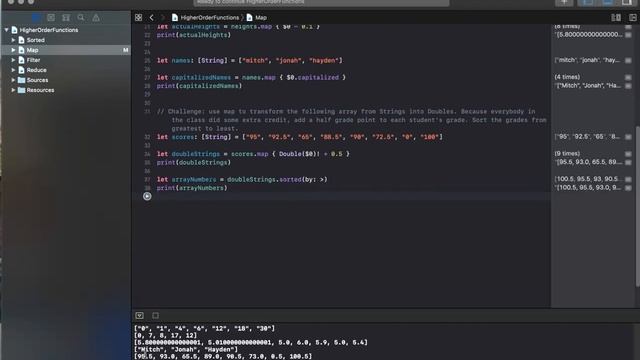Open the editor options icon in the jump bar
The image size is (640, 360).
point(616,18)
